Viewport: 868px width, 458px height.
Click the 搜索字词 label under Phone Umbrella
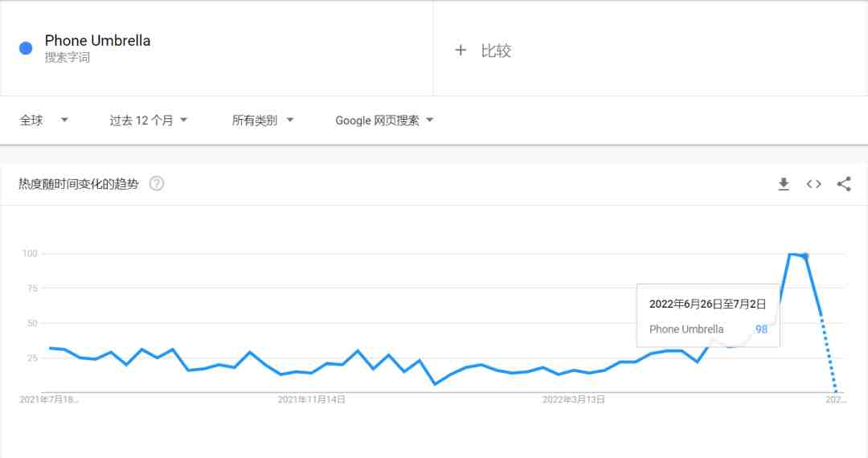(x=67, y=58)
